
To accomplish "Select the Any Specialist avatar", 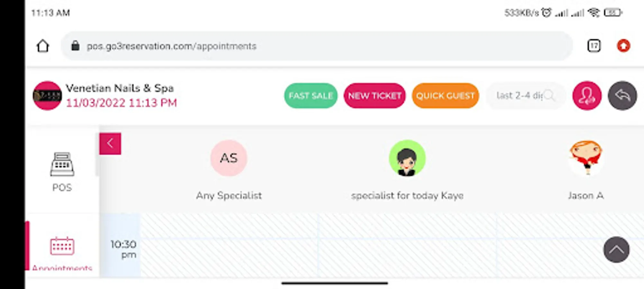I will [229, 158].
